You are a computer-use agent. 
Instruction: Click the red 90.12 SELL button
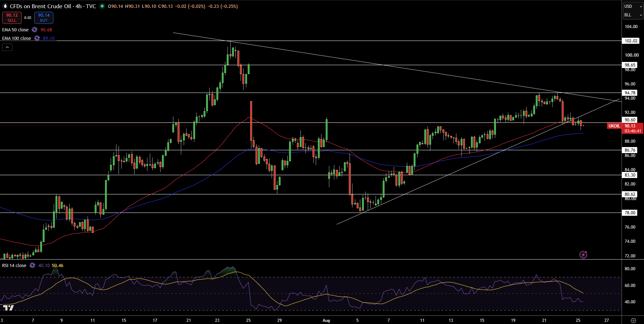pos(12,18)
